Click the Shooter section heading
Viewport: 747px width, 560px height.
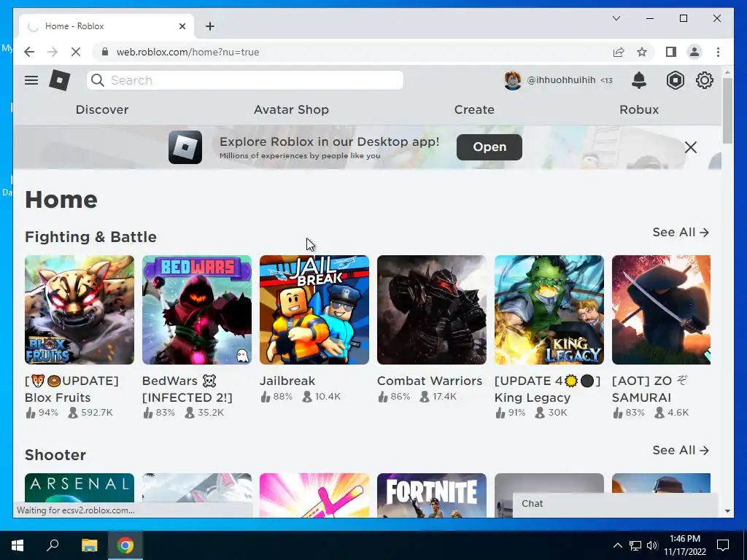click(x=55, y=455)
